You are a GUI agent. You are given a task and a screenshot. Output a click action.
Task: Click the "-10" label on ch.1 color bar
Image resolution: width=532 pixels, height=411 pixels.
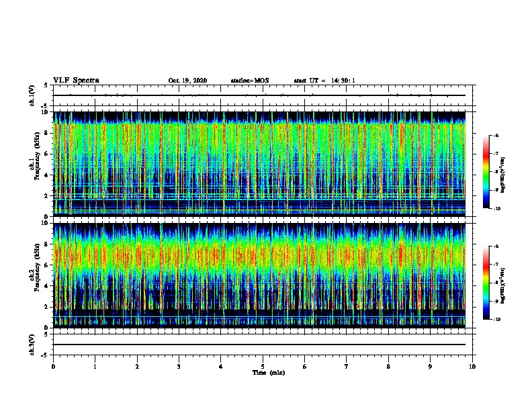pyautogui.click(x=496, y=209)
